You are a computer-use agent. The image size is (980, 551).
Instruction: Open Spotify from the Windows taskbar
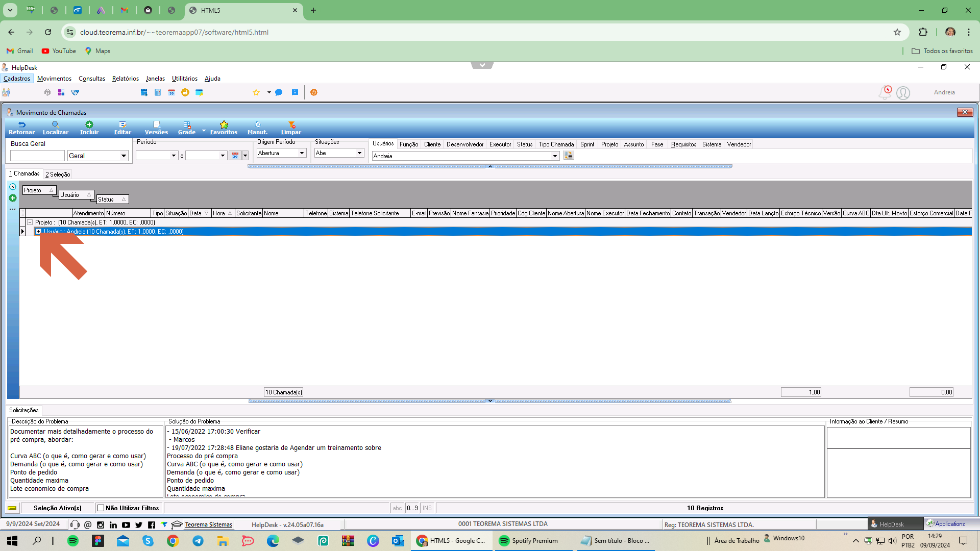73,541
